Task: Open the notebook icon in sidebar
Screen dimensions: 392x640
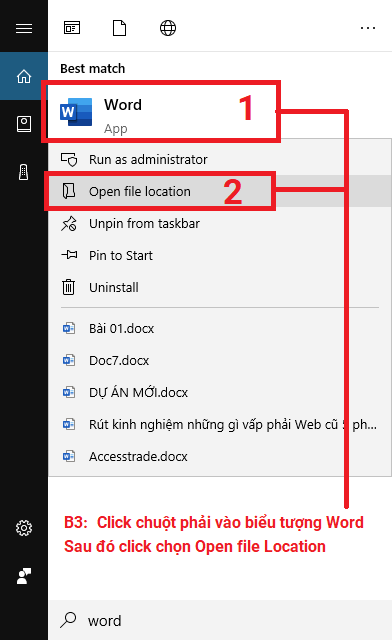Action: pos(24,124)
